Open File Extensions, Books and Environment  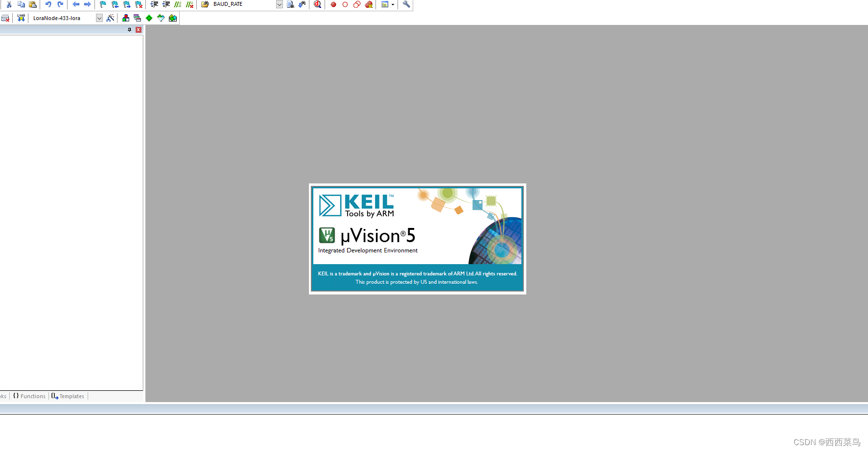point(126,18)
